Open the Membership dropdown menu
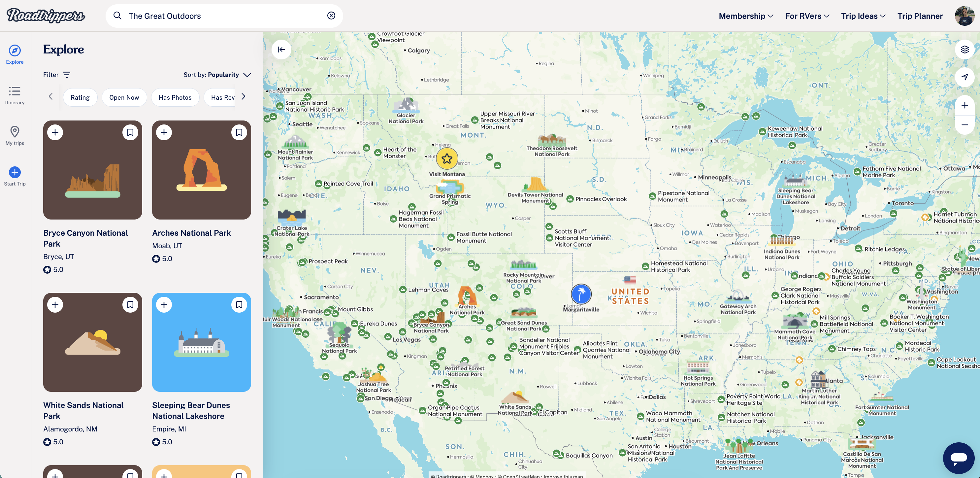Viewport: 980px width, 478px height. pos(746,16)
